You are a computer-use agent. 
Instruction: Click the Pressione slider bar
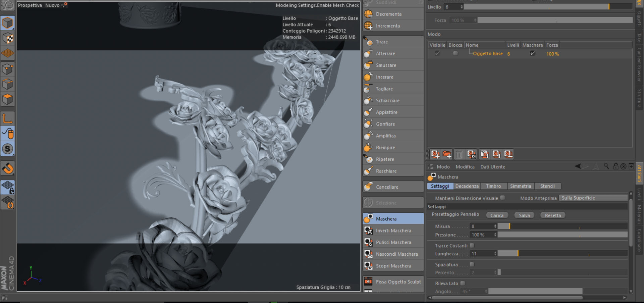(x=562, y=235)
